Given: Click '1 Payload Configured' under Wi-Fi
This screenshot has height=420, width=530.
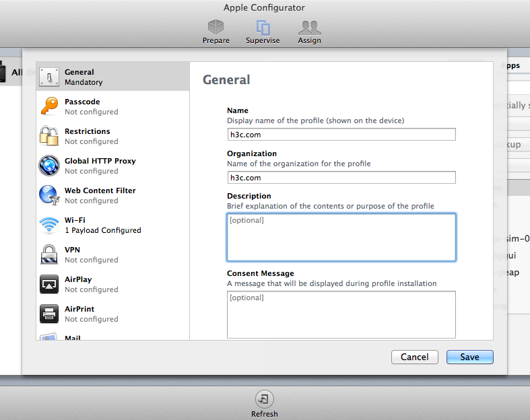Looking at the screenshot, I should coord(103,230).
